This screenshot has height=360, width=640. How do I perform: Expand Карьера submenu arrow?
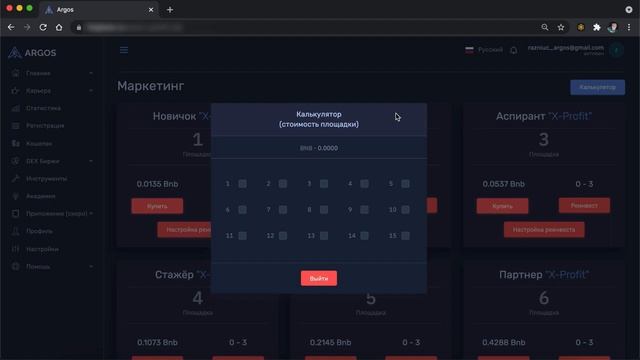tap(91, 91)
